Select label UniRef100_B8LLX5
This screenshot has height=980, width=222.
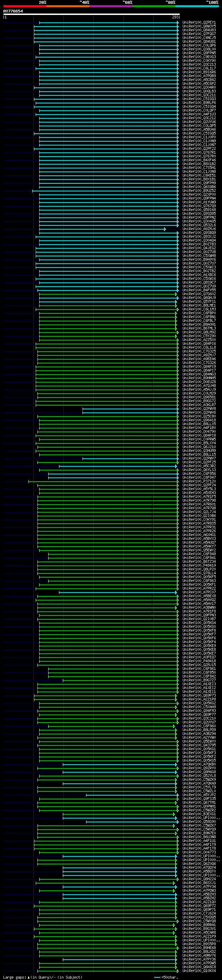pos(199,424)
